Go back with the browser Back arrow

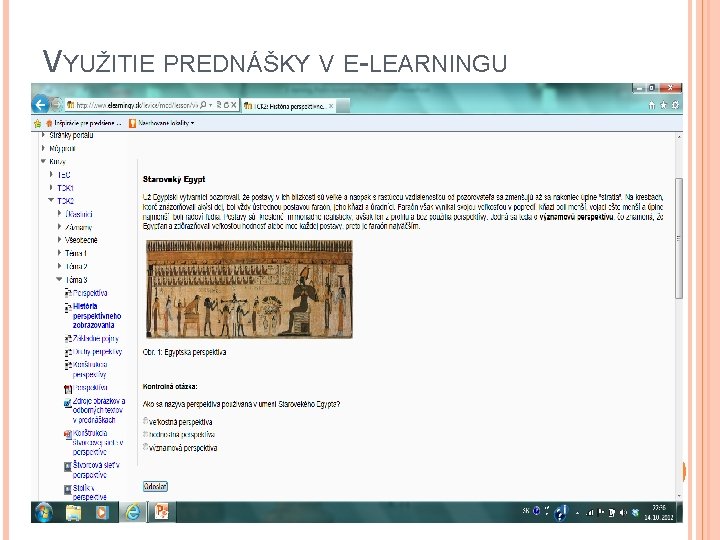click(41, 105)
